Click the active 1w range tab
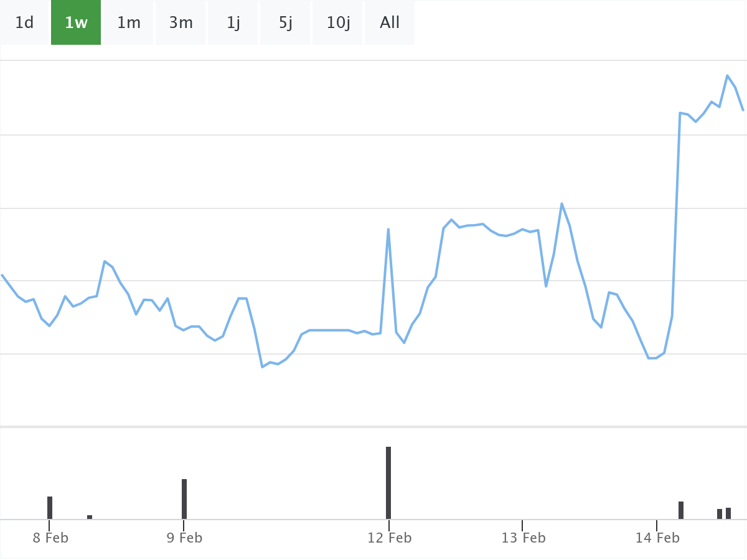Image resolution: width=747 pixels, height=560 pixels. 76,23
